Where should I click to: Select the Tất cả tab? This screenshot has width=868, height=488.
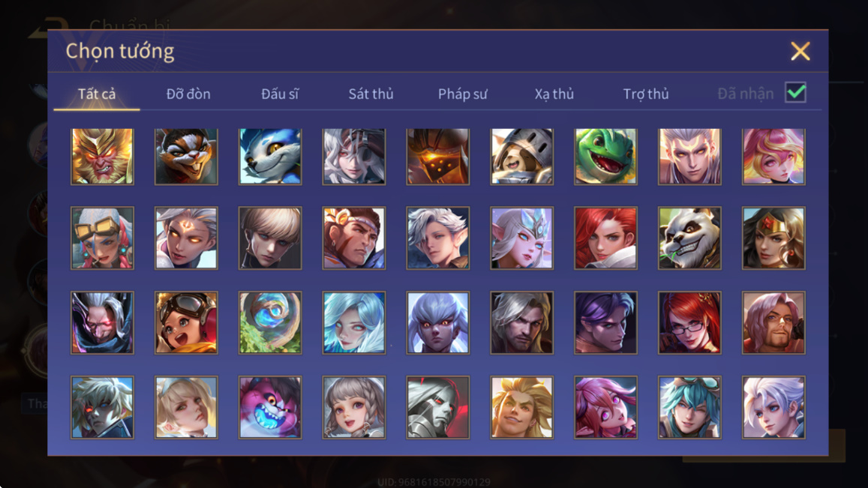click(97, 94)
